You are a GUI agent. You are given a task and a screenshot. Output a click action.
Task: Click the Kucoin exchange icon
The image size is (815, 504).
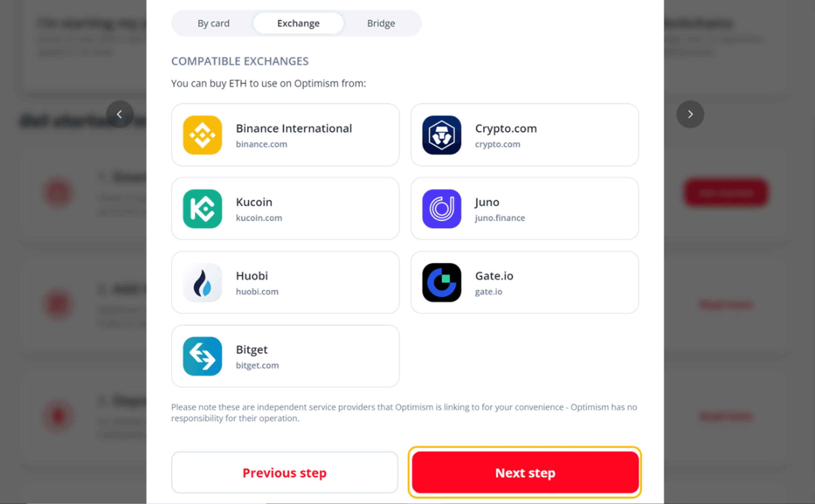pyautogui.click(x=202, y=208)
